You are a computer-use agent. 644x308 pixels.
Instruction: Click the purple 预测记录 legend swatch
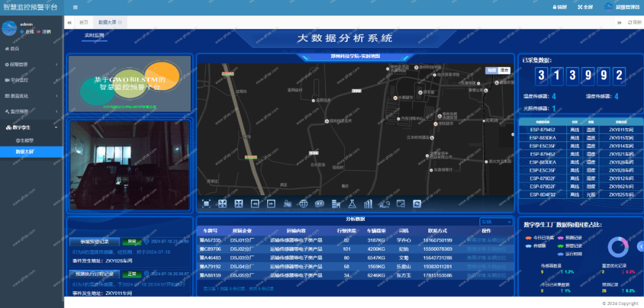(x=561, y=238)
